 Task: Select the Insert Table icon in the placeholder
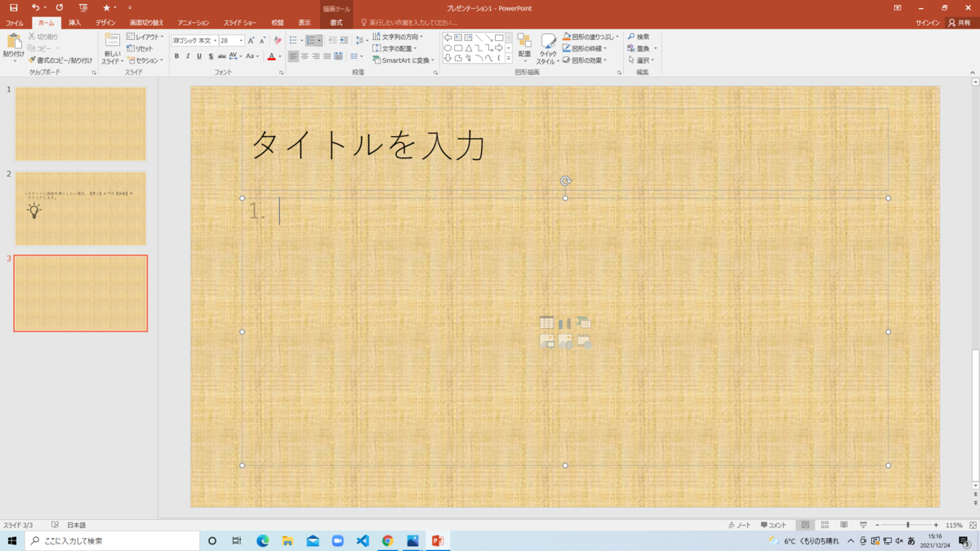click(546, 322)
